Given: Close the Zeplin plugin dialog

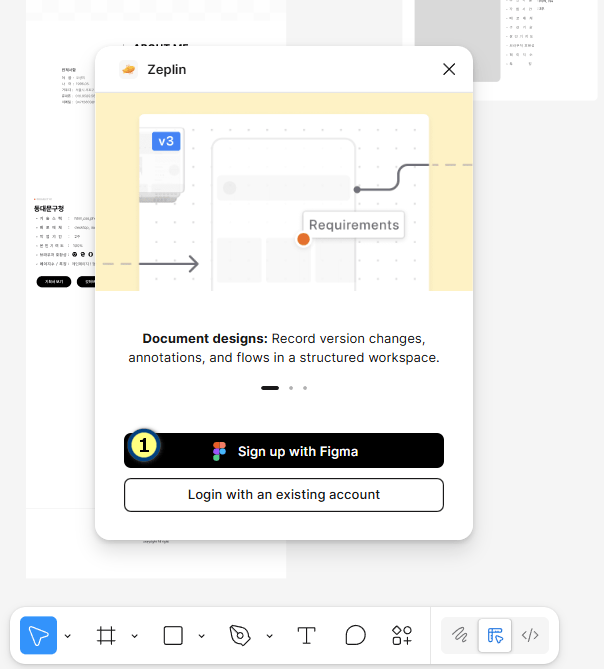Looking at the screenshot, I should (449, 69).
